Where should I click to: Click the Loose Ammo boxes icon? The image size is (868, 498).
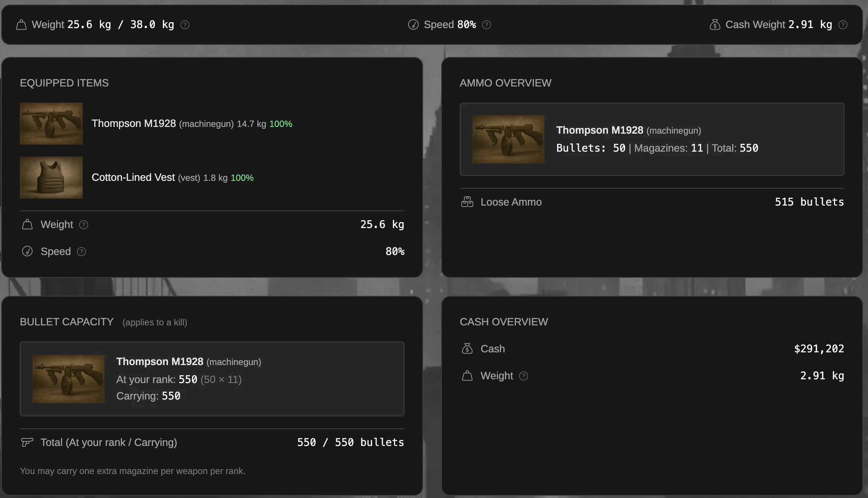467,202
